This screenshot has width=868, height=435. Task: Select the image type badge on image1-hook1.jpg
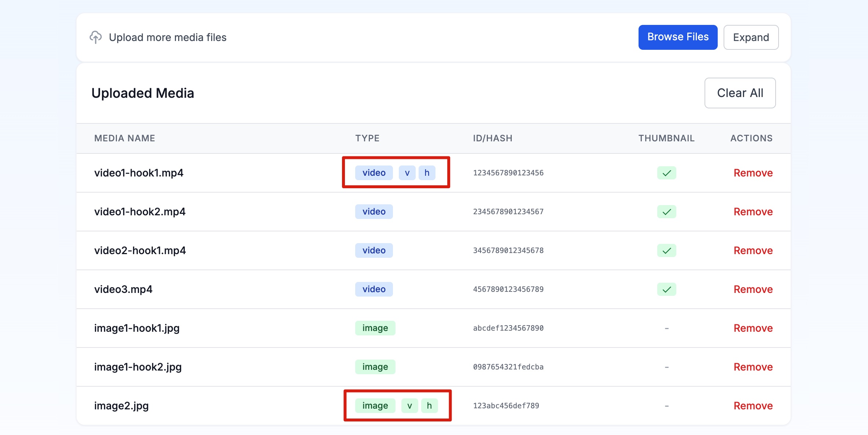[x=375, y=328]
